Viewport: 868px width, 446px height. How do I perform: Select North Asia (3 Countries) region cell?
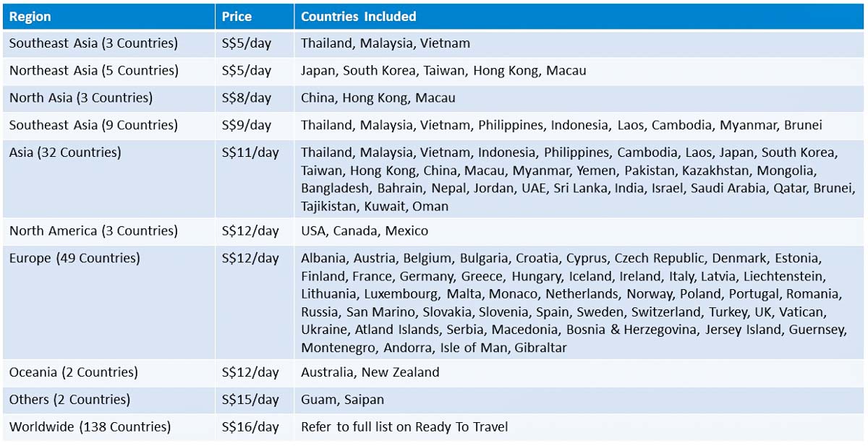click(x=109, y=98)
